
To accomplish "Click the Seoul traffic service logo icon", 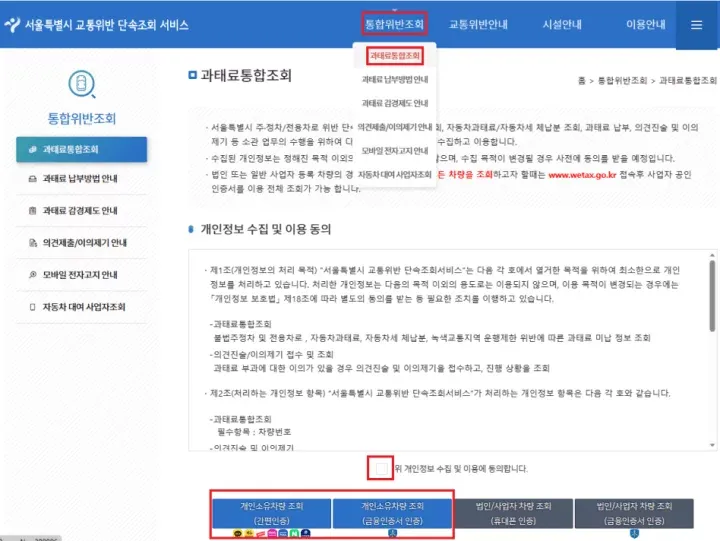I will 12,25.
